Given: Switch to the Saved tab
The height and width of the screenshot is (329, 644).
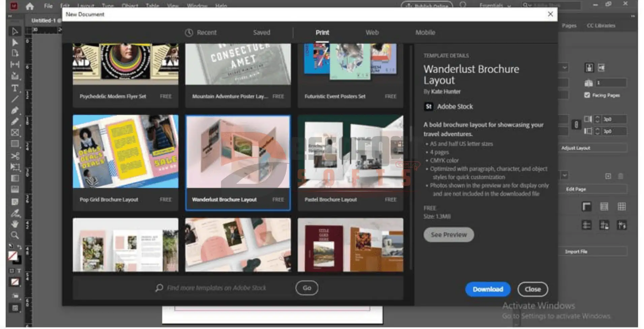Looking at the screenshot, I should [x=262, y=33].
